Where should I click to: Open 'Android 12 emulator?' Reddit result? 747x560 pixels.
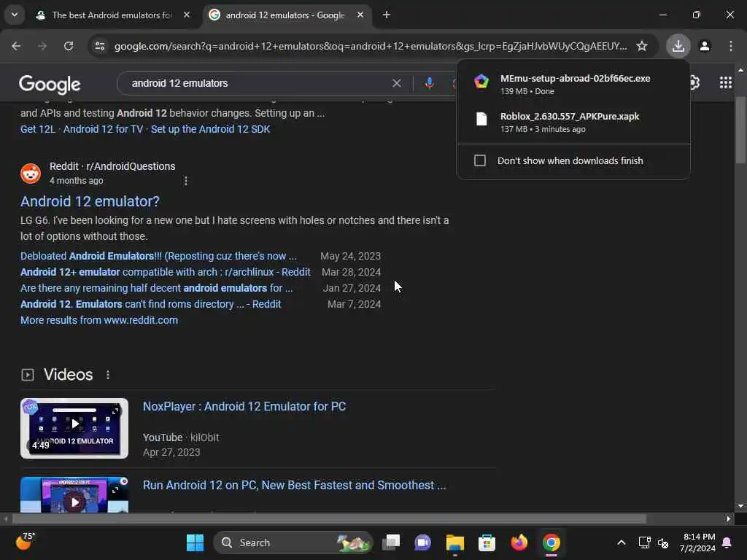click(90, 201)
